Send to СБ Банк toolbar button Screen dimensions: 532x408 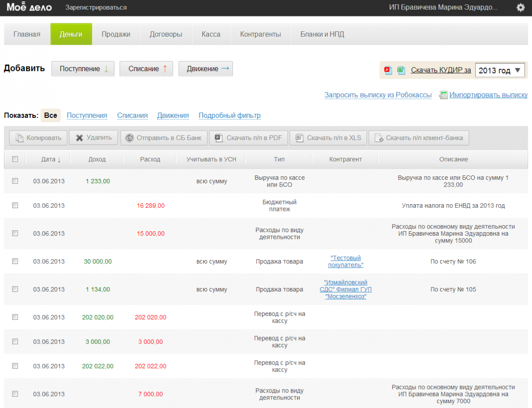[x=164, y=138]
